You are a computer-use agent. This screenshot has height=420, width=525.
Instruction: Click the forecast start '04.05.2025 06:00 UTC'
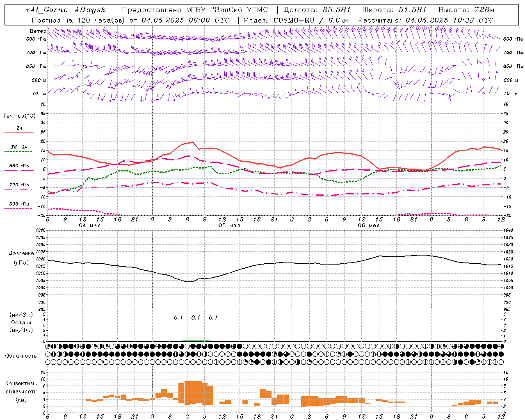(185, 20)
